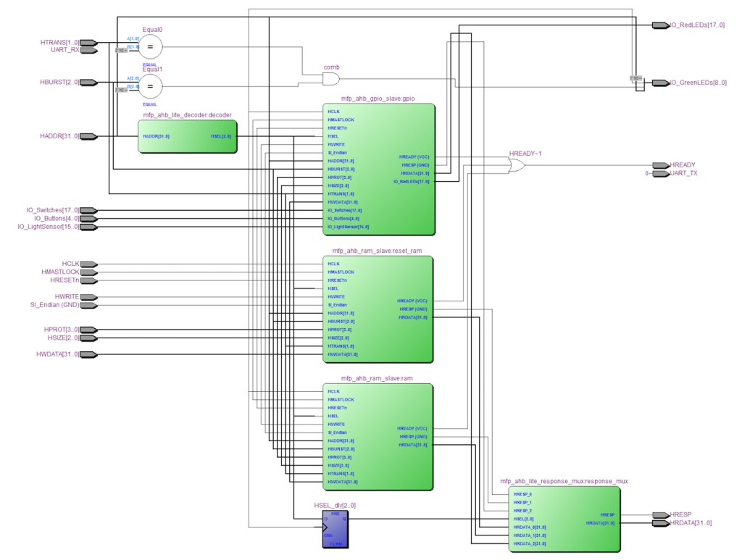This screenshot has width=742, height=560.
Task: Click the UART_TX output pin
Action: click(661, 174)
